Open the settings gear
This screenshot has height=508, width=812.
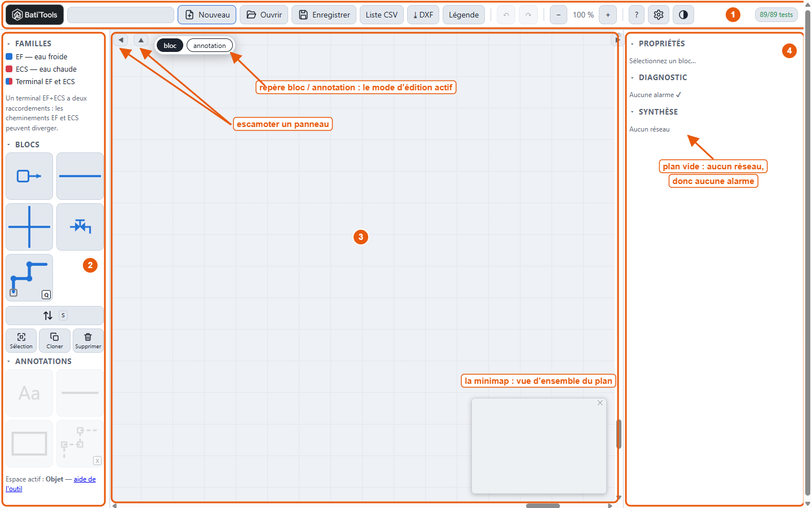point(659,15)
